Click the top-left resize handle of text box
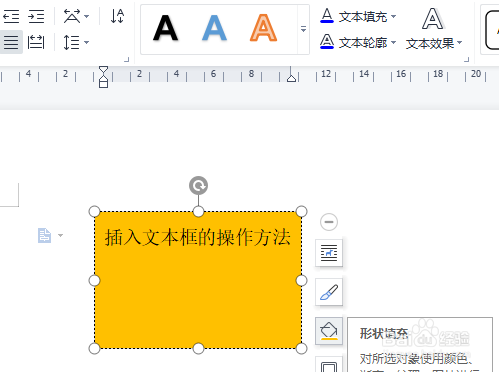Screen dimensions: 499x372 pos(95,211)
